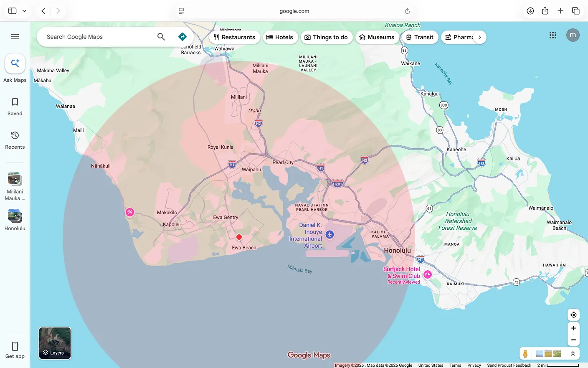The height and width of the screenshot is (368, 588).
Task: Click the United States region link
Action: [x=431, y=365]
